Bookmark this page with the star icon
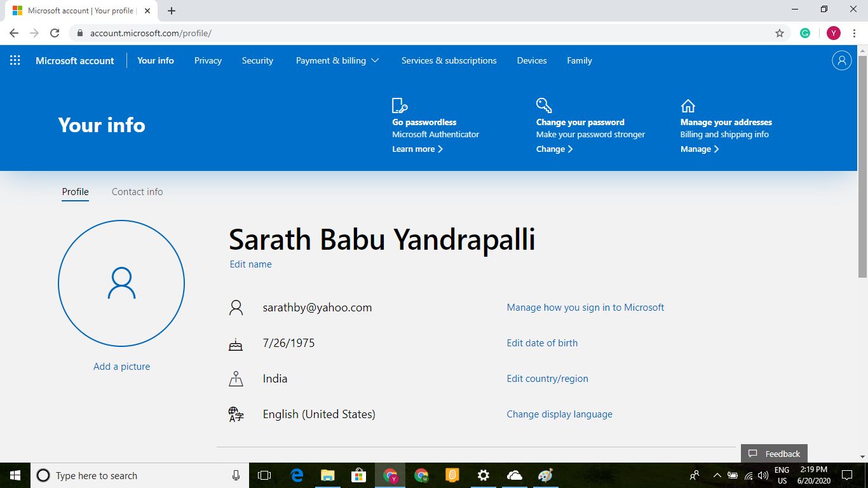The height and width of the screenshot is (488, 868). pyautogui.click(x=780, y=33)
